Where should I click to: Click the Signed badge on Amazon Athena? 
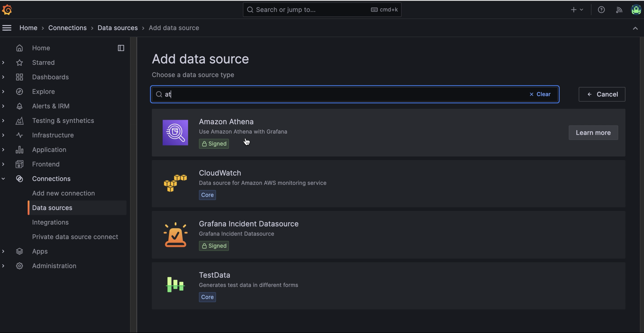[x=214, y=144]
